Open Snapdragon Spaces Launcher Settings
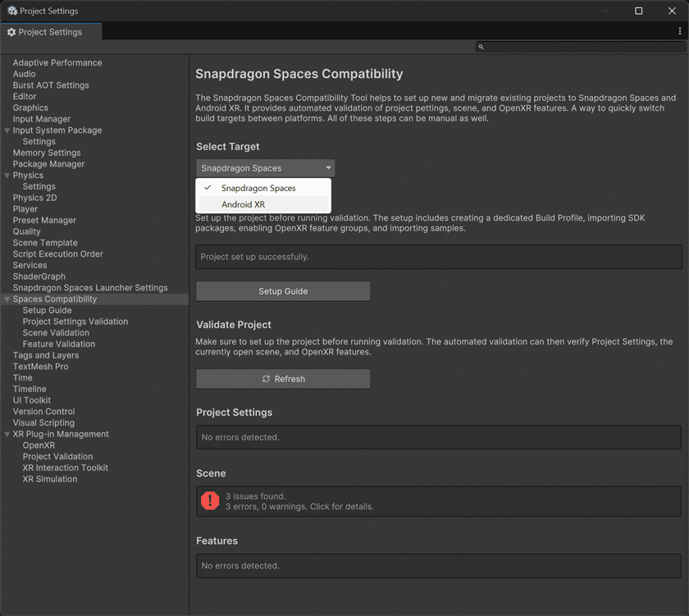Image resolution: width=689 pixels, height=616 pixels. click(90, 288)
